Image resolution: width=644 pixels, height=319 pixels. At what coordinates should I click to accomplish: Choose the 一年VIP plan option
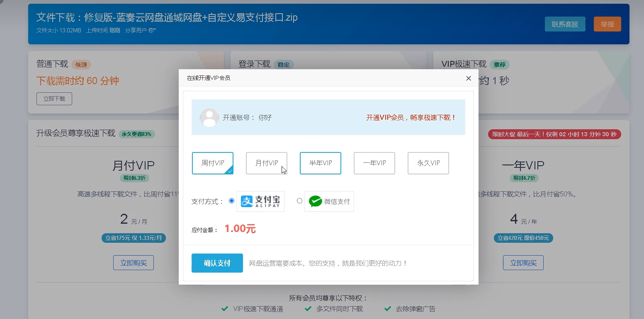tap(374, 163)
